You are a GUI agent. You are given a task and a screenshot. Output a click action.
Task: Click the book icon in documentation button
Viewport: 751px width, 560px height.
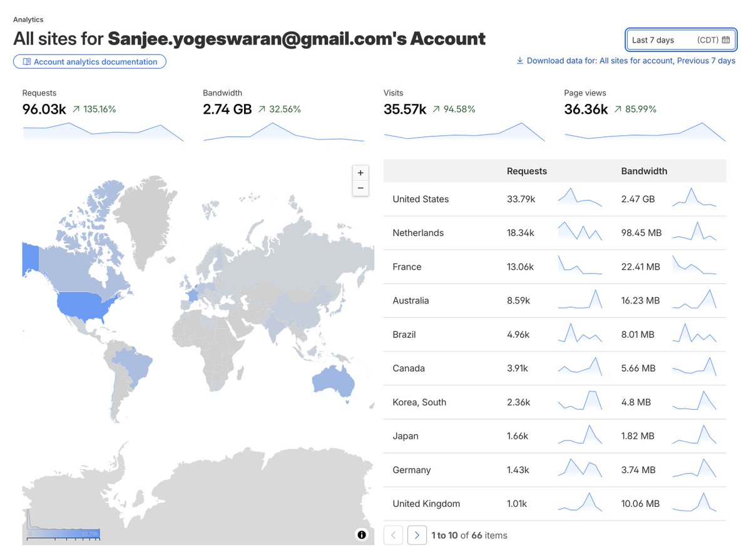[x=27, y=62]
